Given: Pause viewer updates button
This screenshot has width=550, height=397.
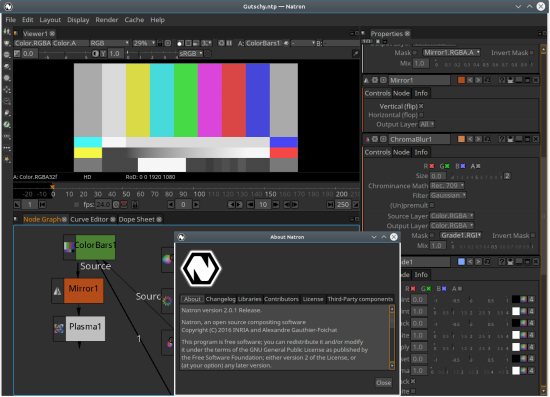Looking at the screenshot, I should pyautogui.click(x=229, y=43).
